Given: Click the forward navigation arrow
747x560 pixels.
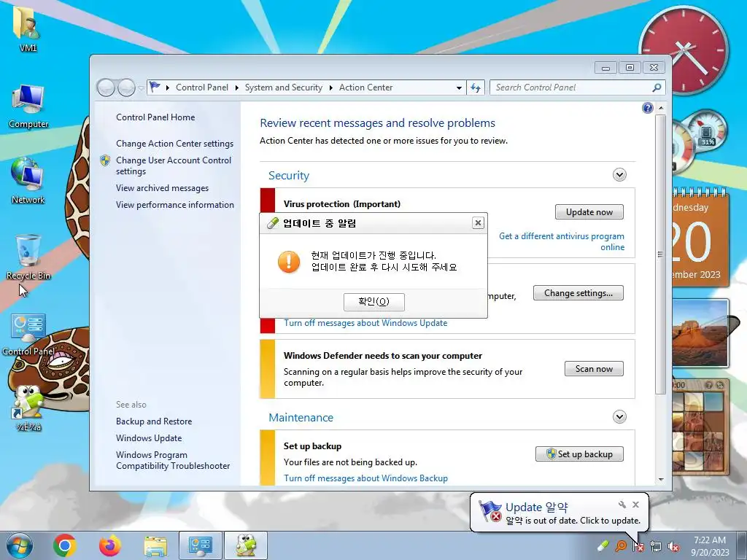Looking at the screenshot, I should [126, 87].
